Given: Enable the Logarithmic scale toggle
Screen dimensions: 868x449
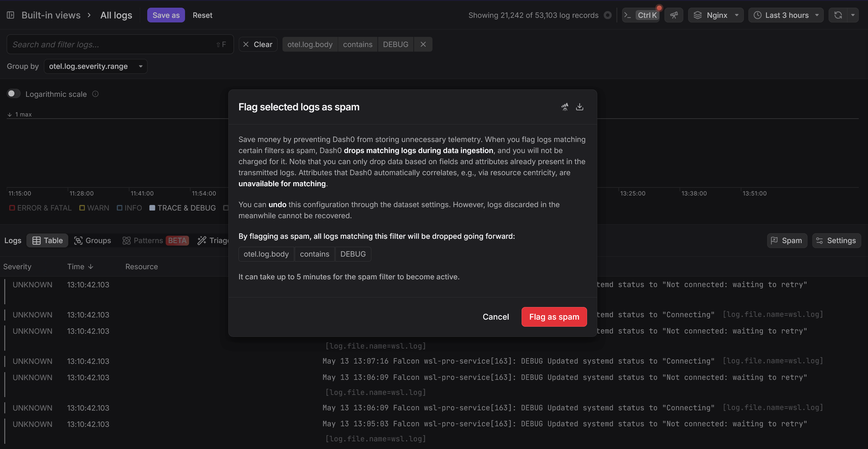Looking at the screenshot, I should 14,94.
